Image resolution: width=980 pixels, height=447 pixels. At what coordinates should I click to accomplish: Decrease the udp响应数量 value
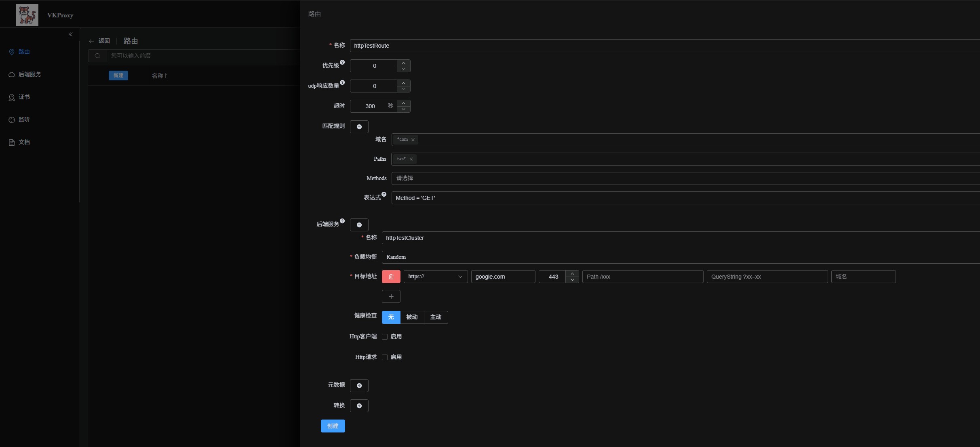[x=403, y=89]
